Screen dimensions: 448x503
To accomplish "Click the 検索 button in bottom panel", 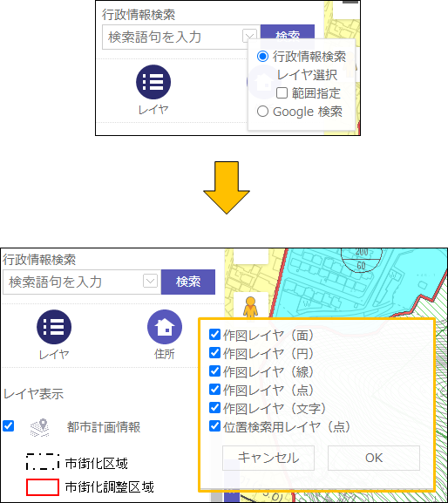I will [188, 282].
